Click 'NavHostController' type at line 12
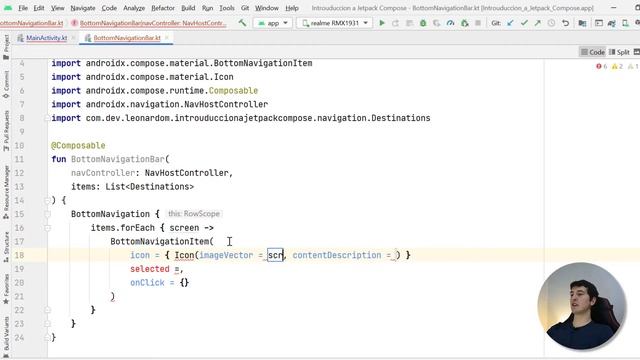Image resolution: width=640 pixels, height=360 pixels. (x=186, y=173)
